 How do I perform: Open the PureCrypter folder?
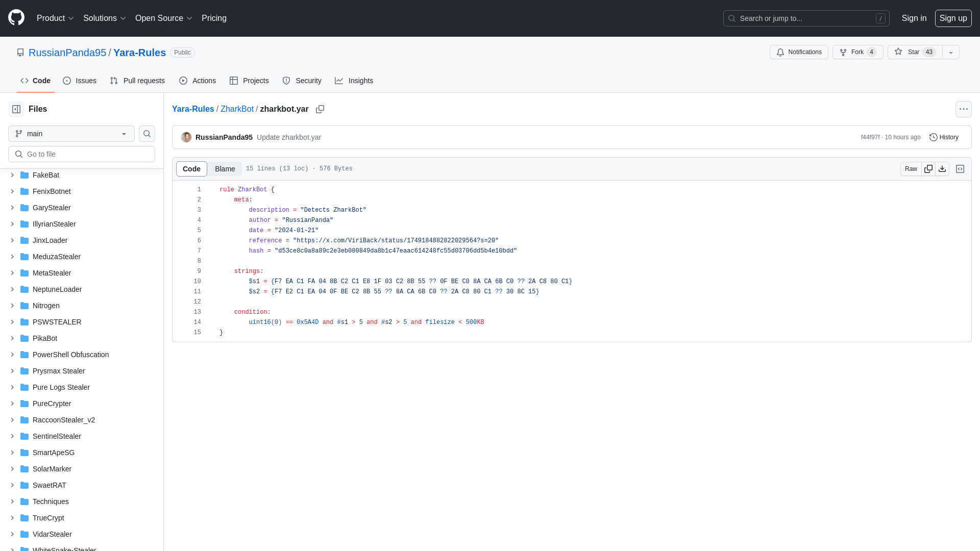coord(52,404)
